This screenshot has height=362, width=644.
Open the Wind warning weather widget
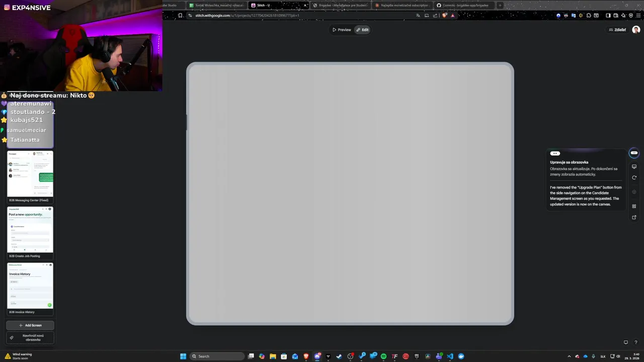pos(19,356)
